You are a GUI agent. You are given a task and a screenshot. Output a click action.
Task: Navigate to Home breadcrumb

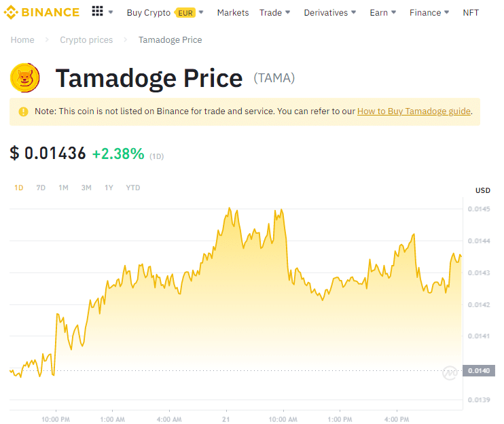(x=22, y=40)
